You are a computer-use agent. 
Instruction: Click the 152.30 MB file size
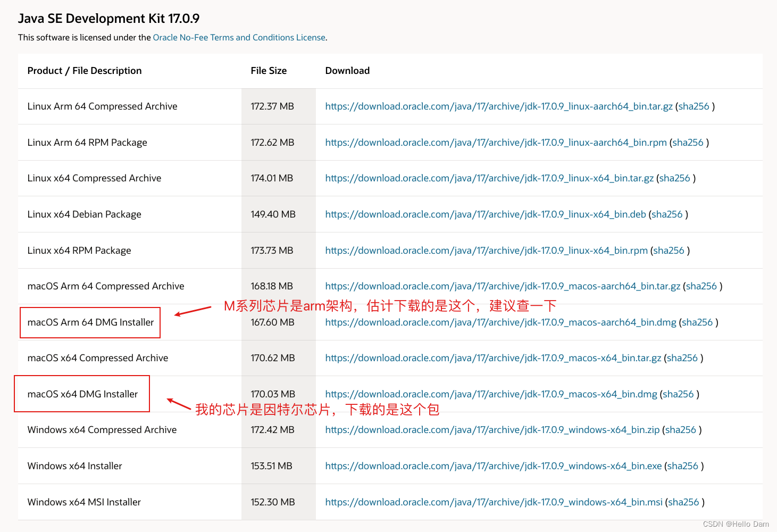coord(273,502)
